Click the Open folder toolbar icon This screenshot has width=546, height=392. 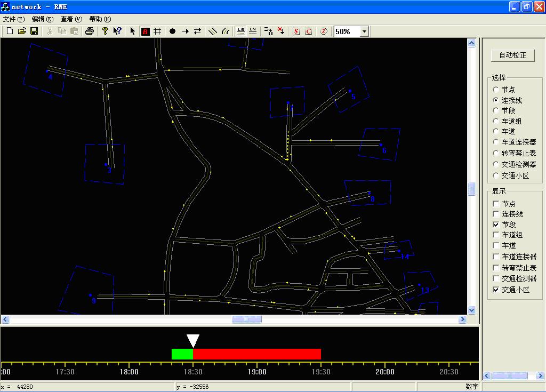[x=22, y=31]
